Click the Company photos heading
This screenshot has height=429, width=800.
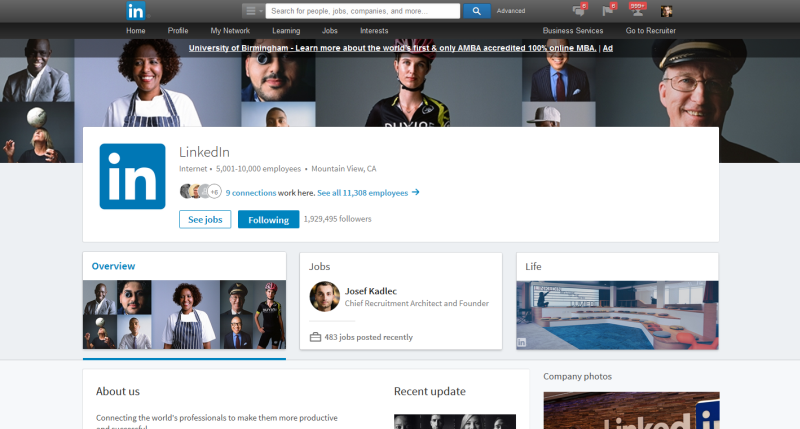(578, 376)
